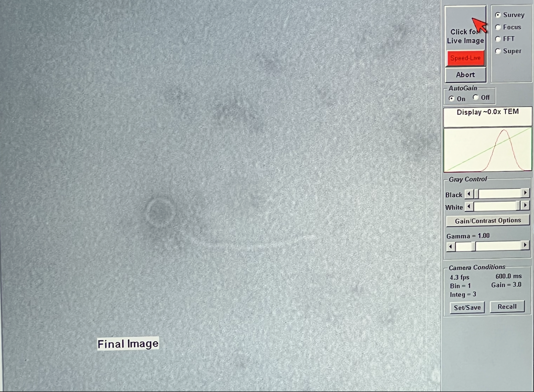Click the Black slider left arrow
Viewport: 534px width, 392px height.
[469, 194]
